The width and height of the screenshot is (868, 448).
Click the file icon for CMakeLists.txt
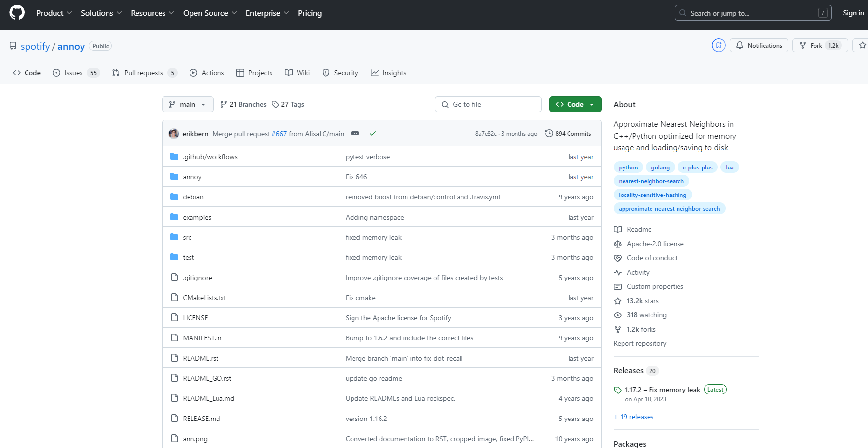click(174, 297)
